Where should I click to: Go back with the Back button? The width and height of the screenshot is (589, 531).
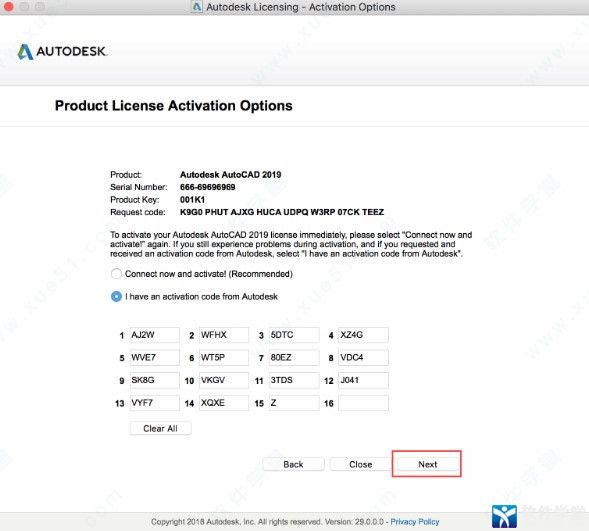293,464
